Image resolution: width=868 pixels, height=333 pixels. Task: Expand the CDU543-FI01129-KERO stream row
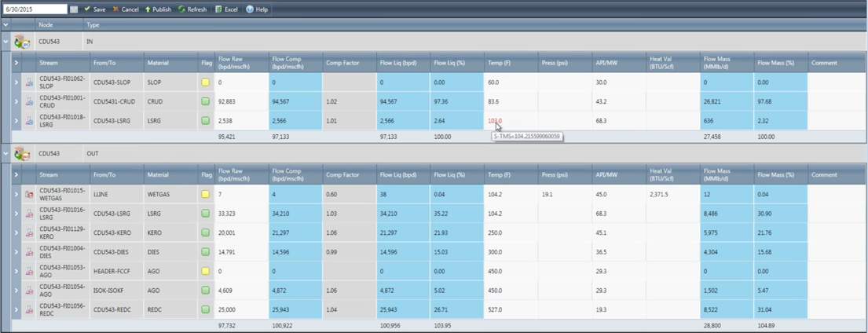tap(16, 232)
